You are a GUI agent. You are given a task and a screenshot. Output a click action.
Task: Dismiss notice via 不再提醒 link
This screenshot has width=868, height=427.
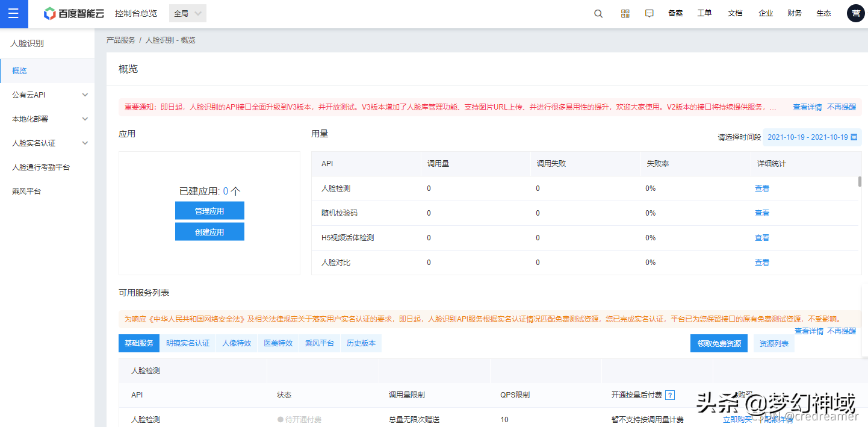tap(842, 107)
